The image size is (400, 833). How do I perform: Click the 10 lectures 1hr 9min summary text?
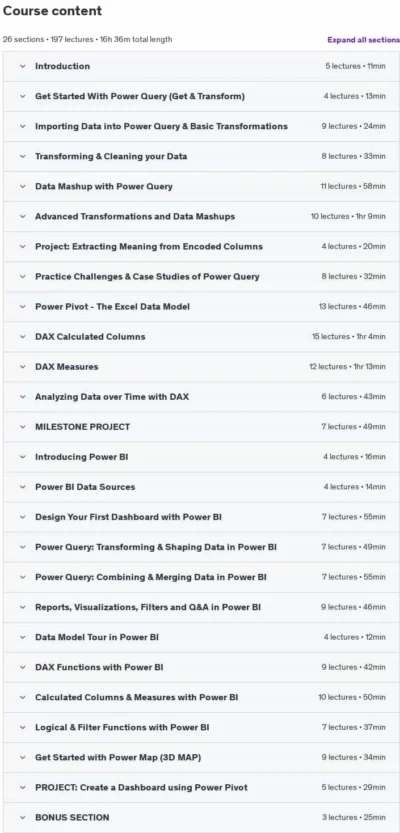click(x=348, y=217)
